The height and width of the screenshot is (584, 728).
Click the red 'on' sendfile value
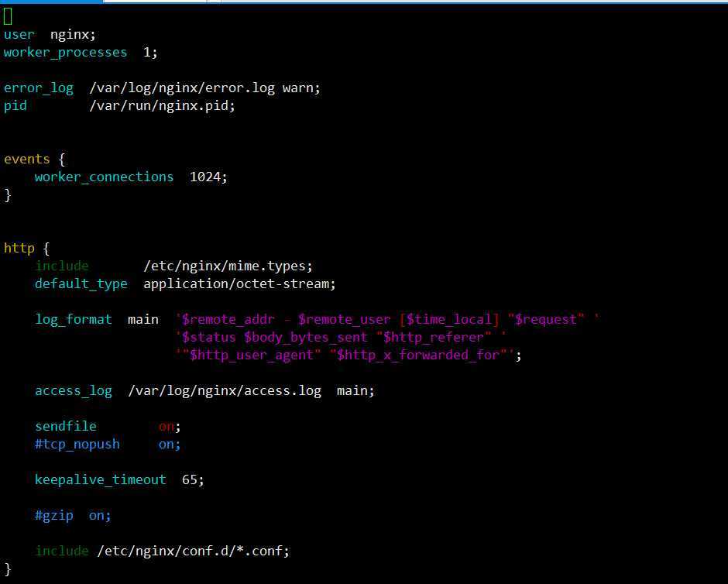(x=167, y=427)
